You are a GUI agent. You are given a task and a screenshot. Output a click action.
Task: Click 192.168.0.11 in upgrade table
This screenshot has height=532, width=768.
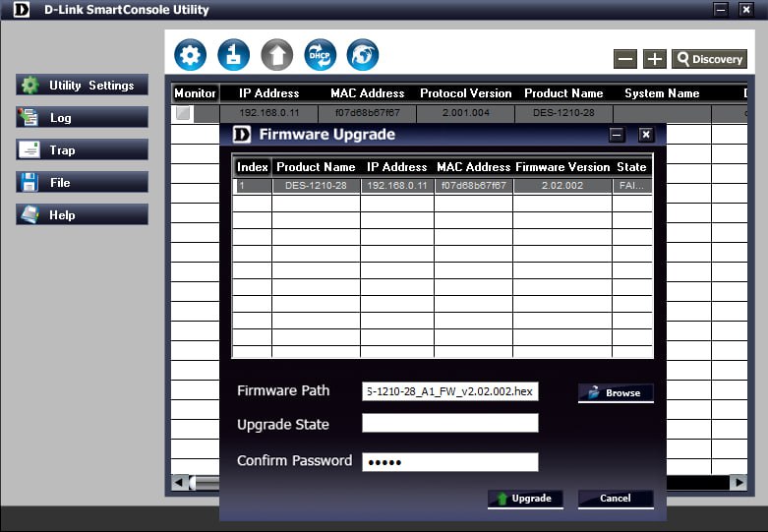397,186
